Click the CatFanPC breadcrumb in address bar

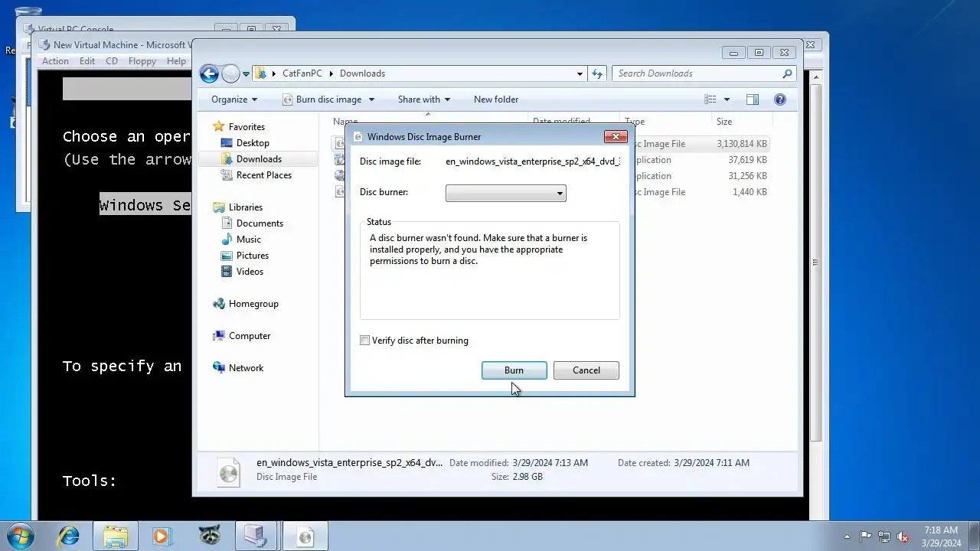click(302, 73)
